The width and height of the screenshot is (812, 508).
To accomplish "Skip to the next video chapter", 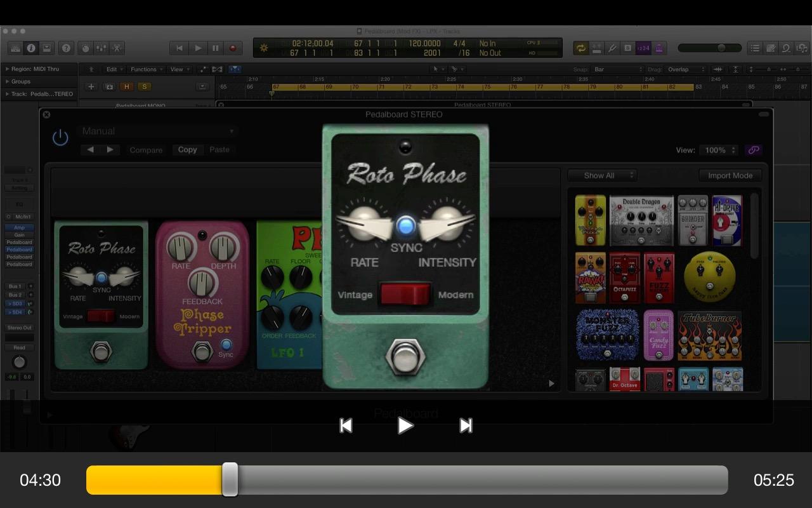I will pos(466,425).
